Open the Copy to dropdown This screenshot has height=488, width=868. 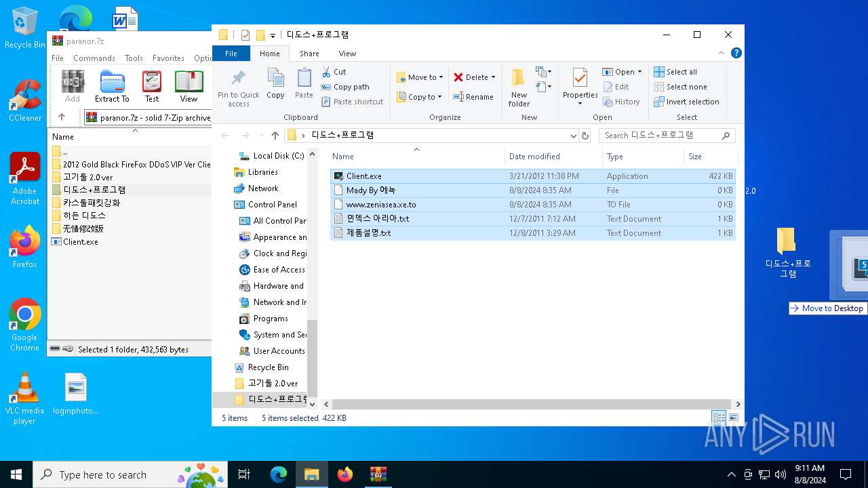[420, 97]
